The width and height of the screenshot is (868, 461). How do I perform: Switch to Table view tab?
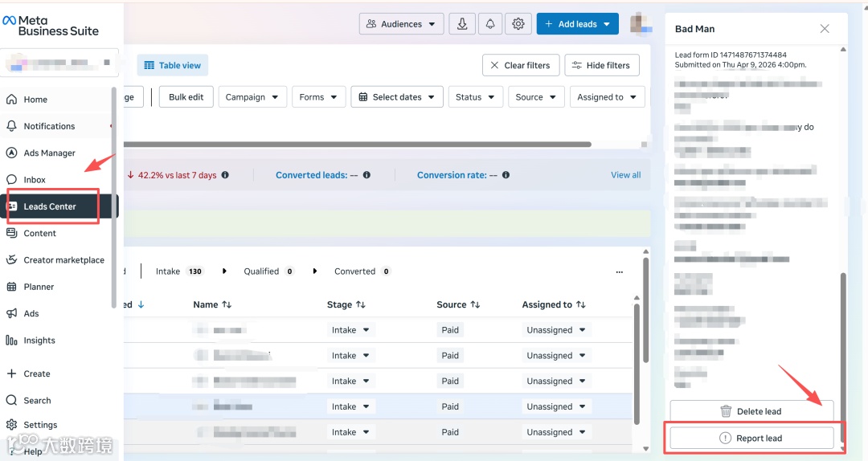[172, 65]
